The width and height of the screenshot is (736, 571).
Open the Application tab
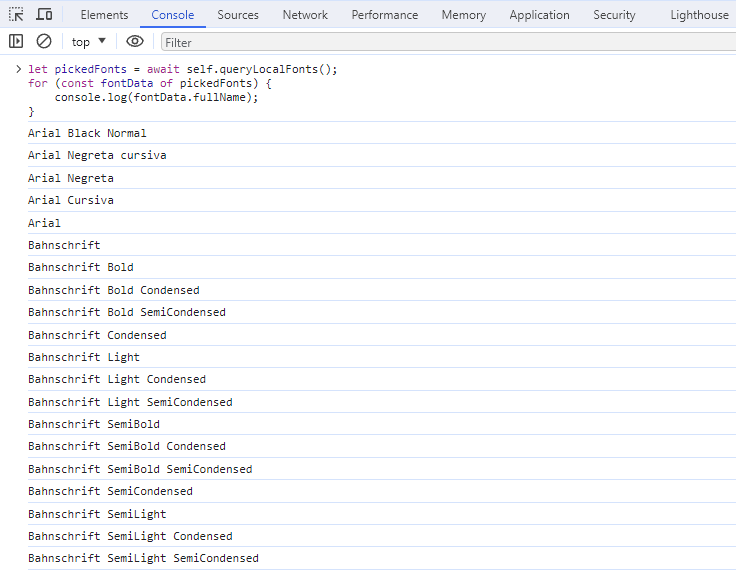[539, 15]
